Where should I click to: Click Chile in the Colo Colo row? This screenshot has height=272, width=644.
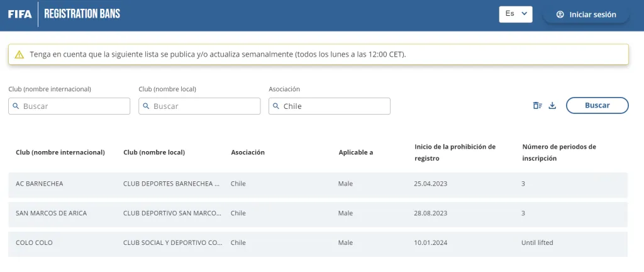click(x=238, y=243)
